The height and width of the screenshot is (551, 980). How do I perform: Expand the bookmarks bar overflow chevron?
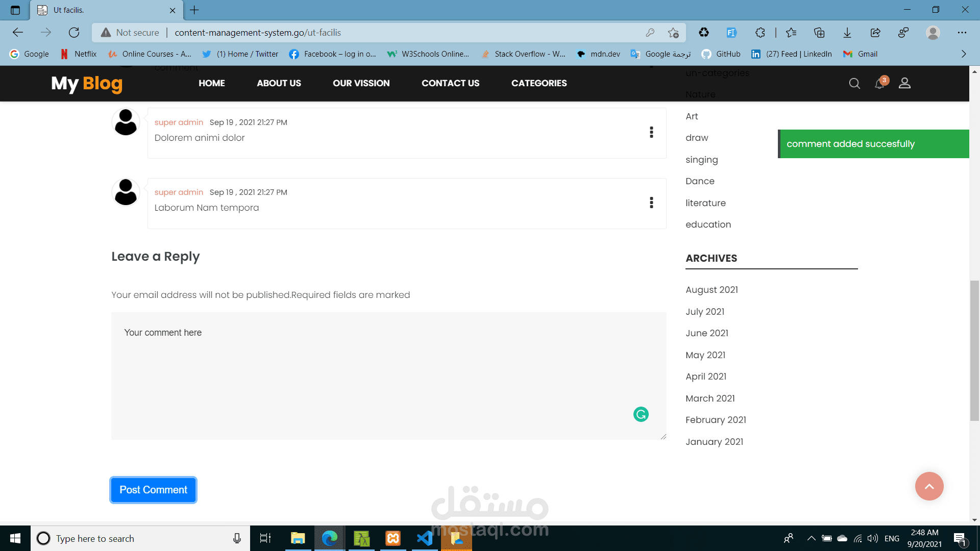point(963,54)
